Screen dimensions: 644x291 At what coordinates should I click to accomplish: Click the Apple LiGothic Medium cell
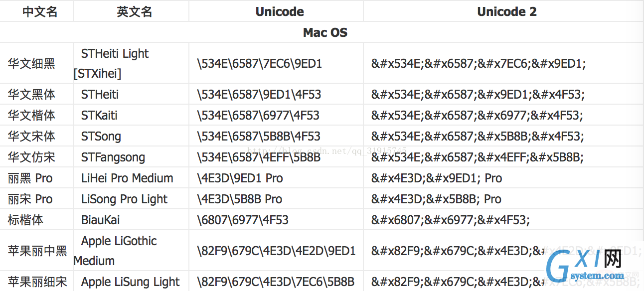point(131,251)
